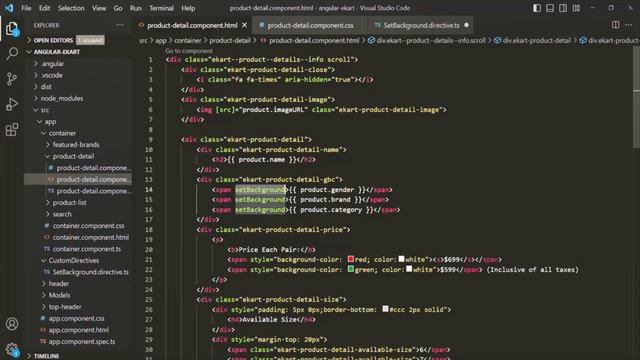Screen dimensions: 640x360
Task: Click div.ekart--product--details--info.scroll breadcrumb
Action: [431, 40]
